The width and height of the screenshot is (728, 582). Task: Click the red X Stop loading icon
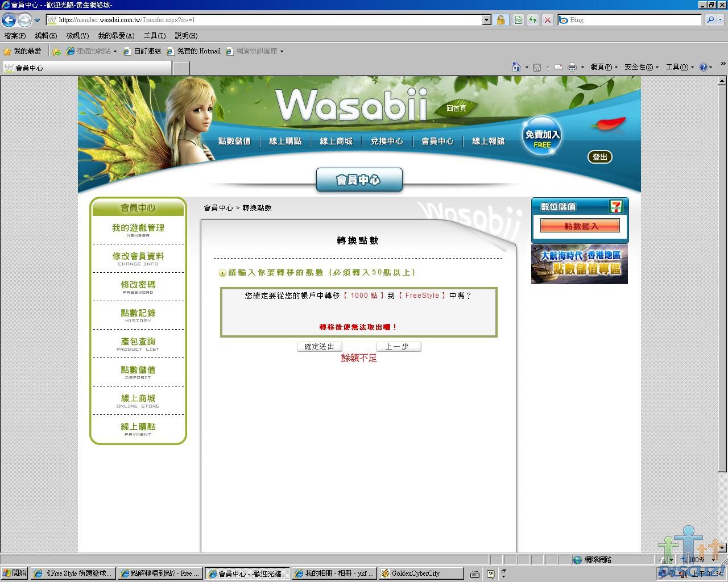click(548, 20)
